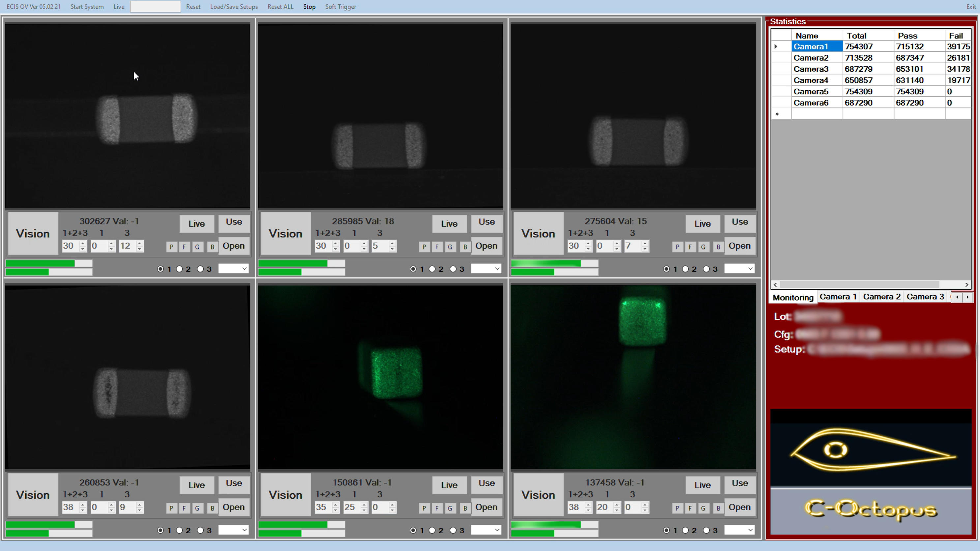The image size is (980, 551).
Task: Click the statistics table horizontal scrollbar
Action: [859, 284]
